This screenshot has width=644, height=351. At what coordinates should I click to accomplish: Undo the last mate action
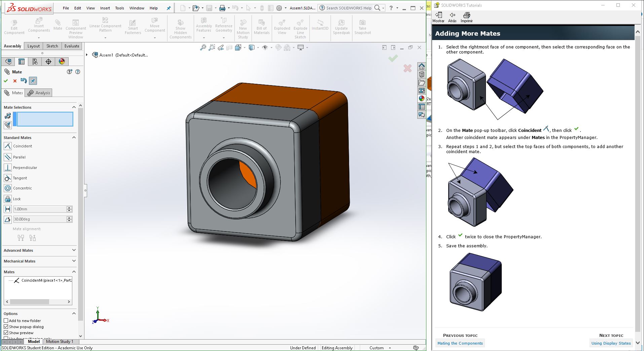pyautogui.click(x=24, y=81)
